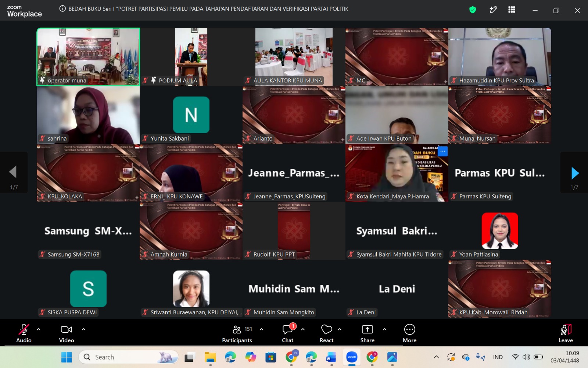Open the Windows Start menu

67,357
